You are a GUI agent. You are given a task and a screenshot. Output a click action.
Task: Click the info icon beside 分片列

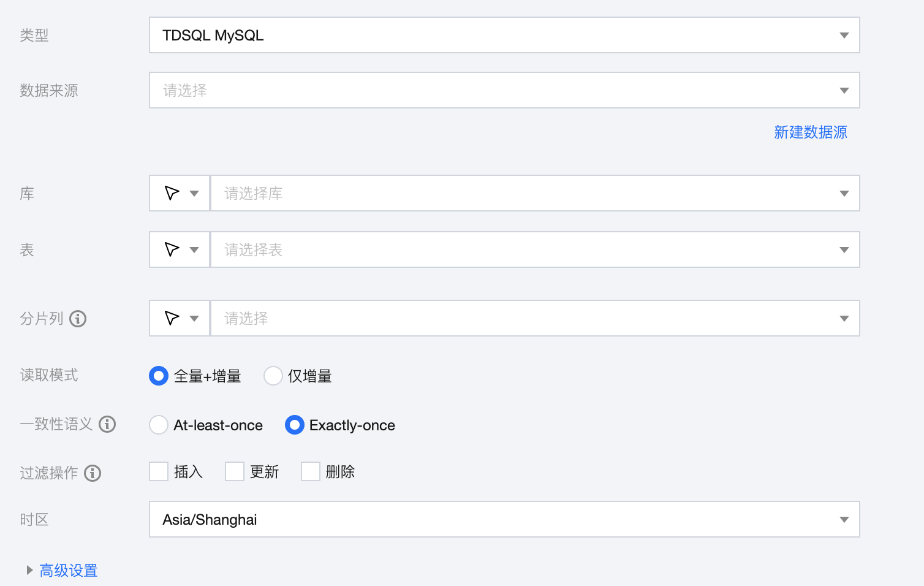tap(78, 319)
